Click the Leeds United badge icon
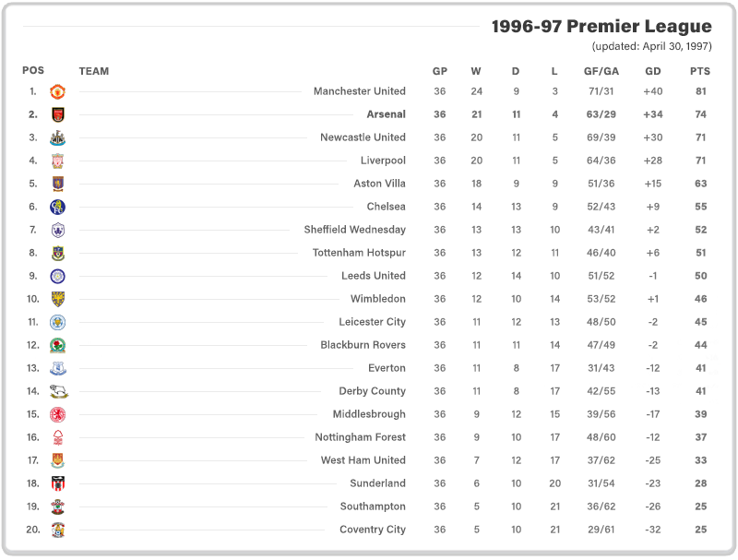The height and width of the screenshot is (560, 738). (57, 276)
